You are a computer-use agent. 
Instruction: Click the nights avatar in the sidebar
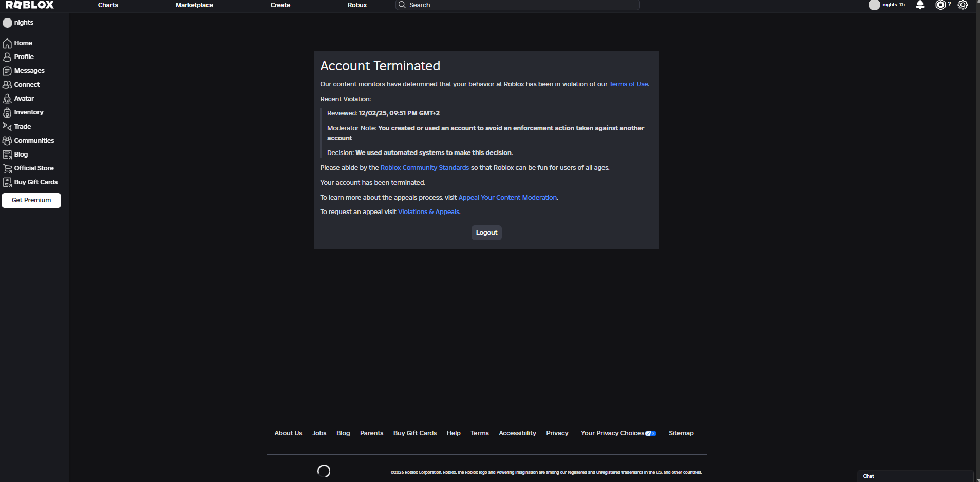pos(7,23)
